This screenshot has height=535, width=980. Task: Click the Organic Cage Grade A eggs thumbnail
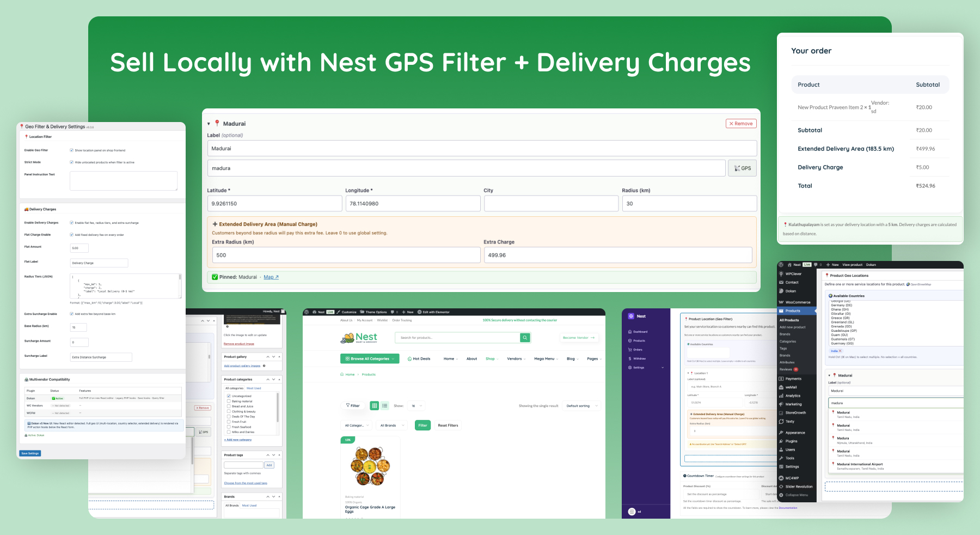[370, 466]
